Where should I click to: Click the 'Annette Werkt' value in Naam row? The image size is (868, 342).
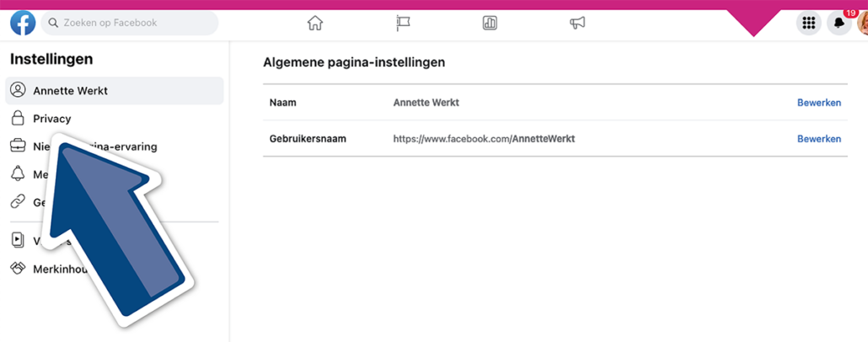[426, 103]
